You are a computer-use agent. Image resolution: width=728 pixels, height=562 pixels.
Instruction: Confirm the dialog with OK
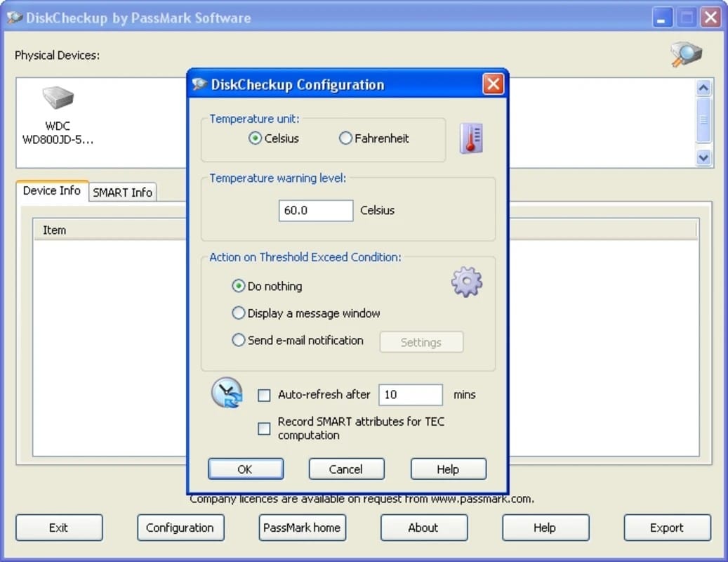(246, 469)
